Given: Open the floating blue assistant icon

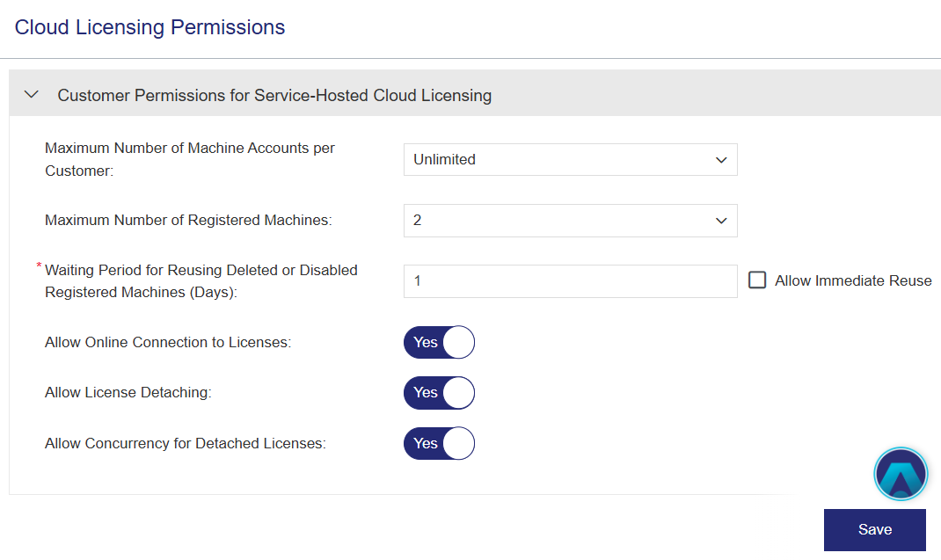Looking at the screenshot, I should [901, 475].
